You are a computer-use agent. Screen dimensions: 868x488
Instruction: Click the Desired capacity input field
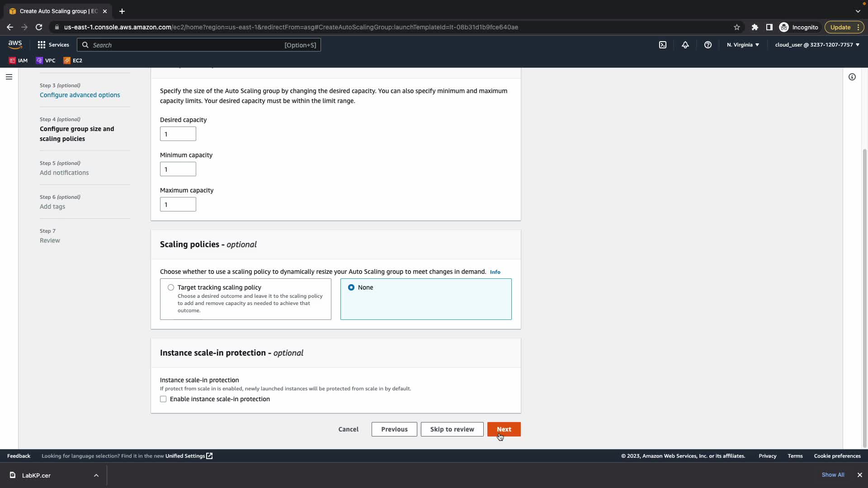click(178, 134)
